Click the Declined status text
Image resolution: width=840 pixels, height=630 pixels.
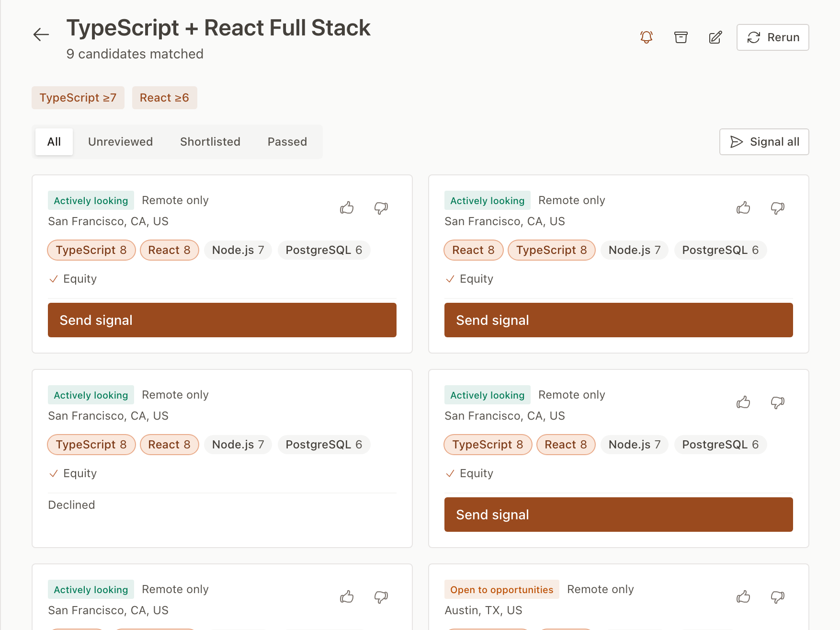[72, 505]
